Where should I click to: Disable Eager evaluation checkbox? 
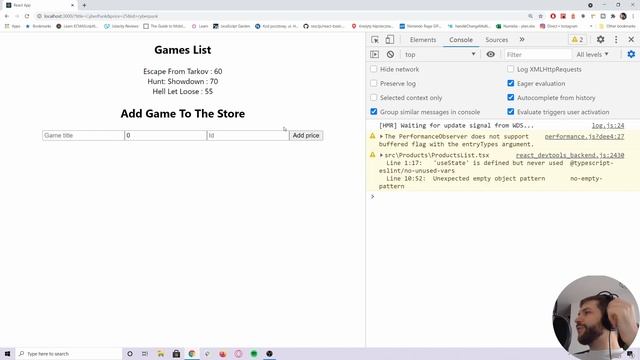[511, 83]
